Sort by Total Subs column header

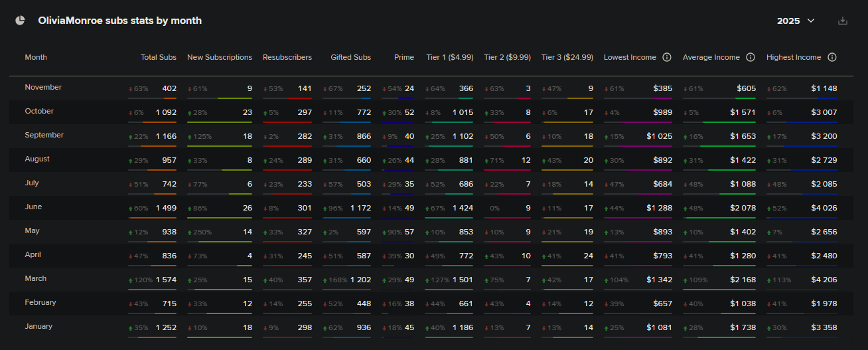(159, 57)
